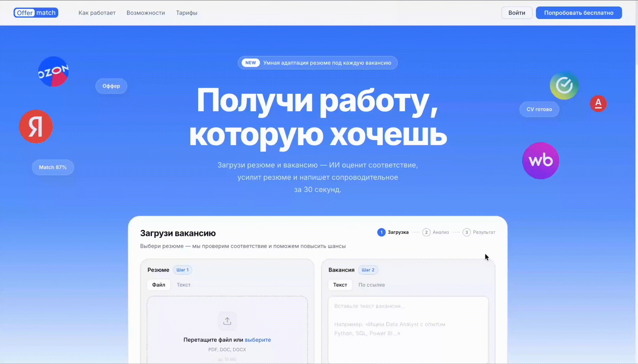Click the step 2 circle Анализ
The width and height of the screenshot is (638, 364).
coord(426,232)
